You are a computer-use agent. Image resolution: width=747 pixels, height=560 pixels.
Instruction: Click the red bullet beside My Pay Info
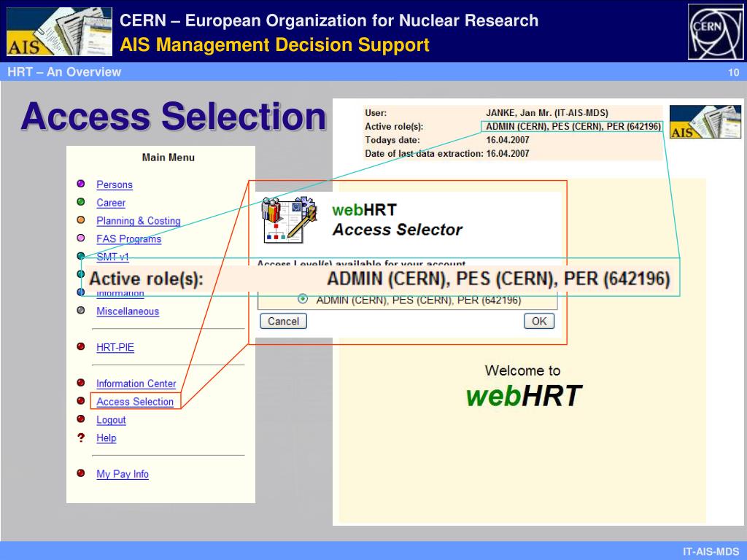(x=81, y=473)
